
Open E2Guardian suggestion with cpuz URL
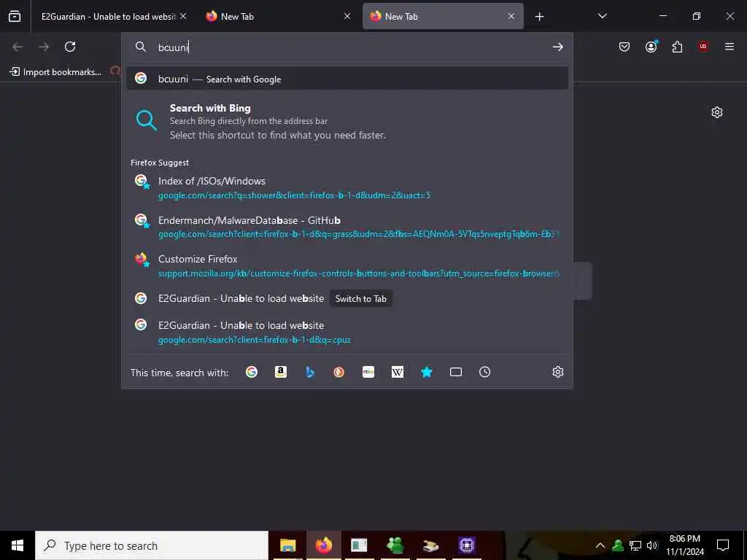point(347,332)
